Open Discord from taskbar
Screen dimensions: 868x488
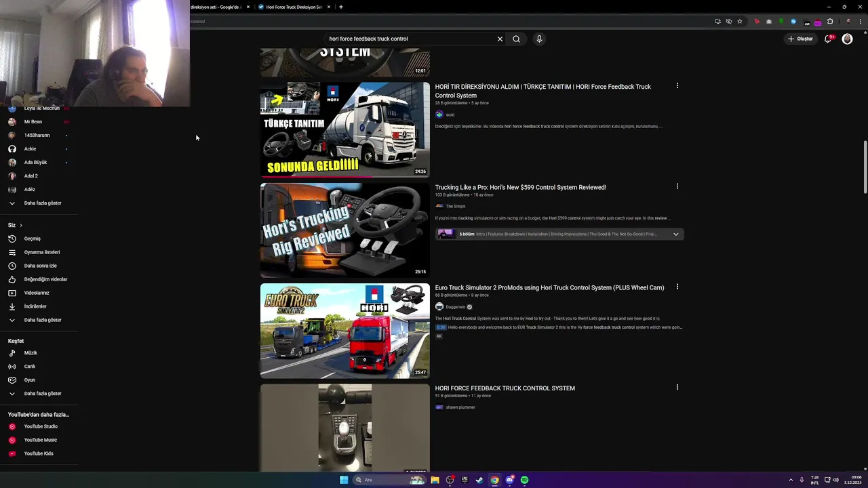(x=509, y=480)
